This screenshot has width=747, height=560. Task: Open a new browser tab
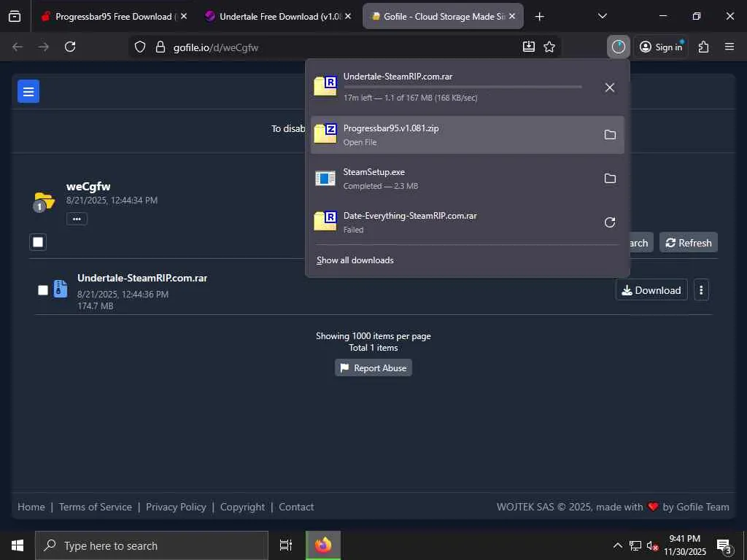tap(539, 17)
